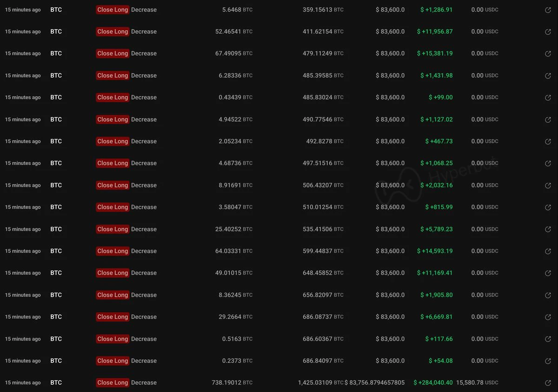This screenshot has height=392, width=558.
Task: Click Close Long badge in 25.40252 BTC row
Action: 113,229
